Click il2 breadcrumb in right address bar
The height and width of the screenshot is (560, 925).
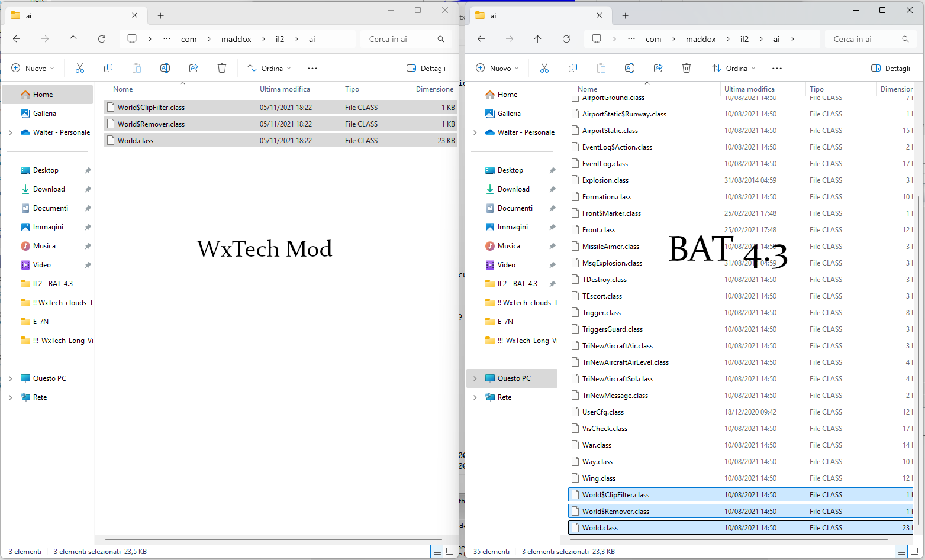click(744, 39)
